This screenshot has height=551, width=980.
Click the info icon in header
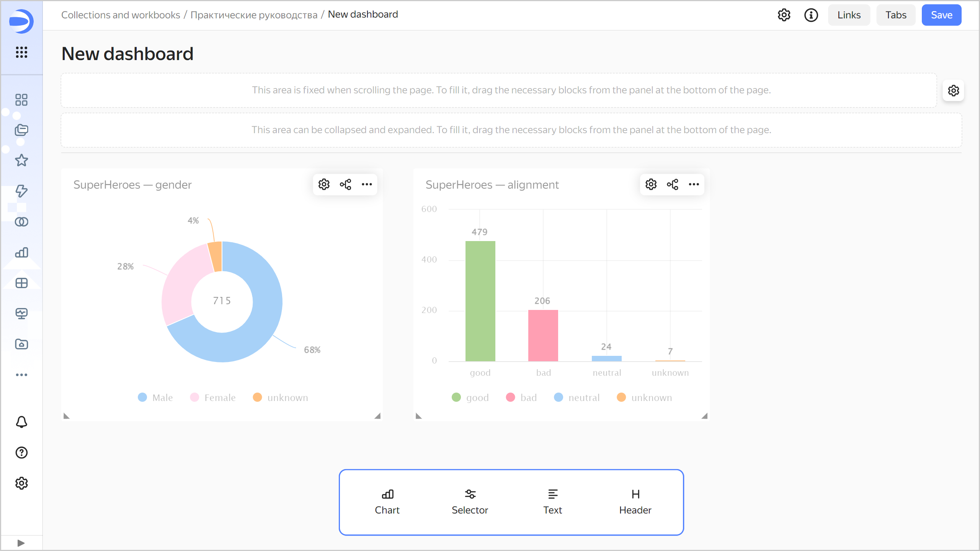coord(811,15)
